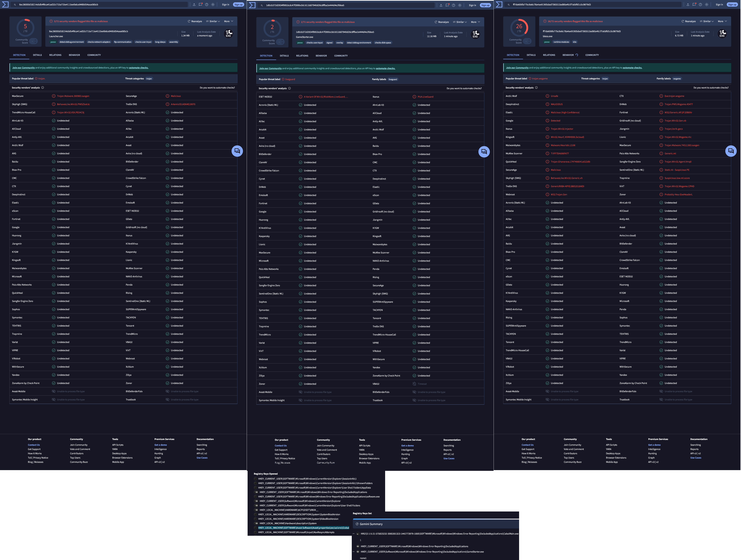Collapse the HKU\S-1-5-21 CabalMain.exe registry entry

354,534
